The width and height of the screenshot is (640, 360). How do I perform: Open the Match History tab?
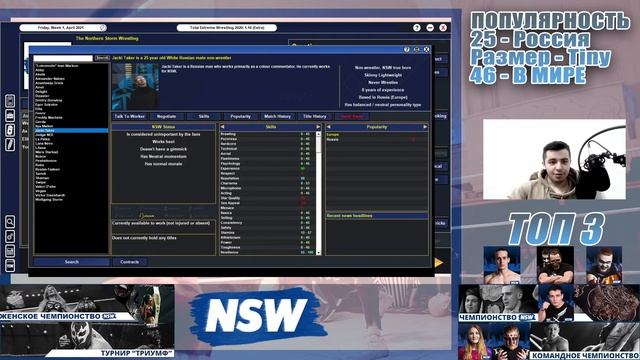pos(278,116)
